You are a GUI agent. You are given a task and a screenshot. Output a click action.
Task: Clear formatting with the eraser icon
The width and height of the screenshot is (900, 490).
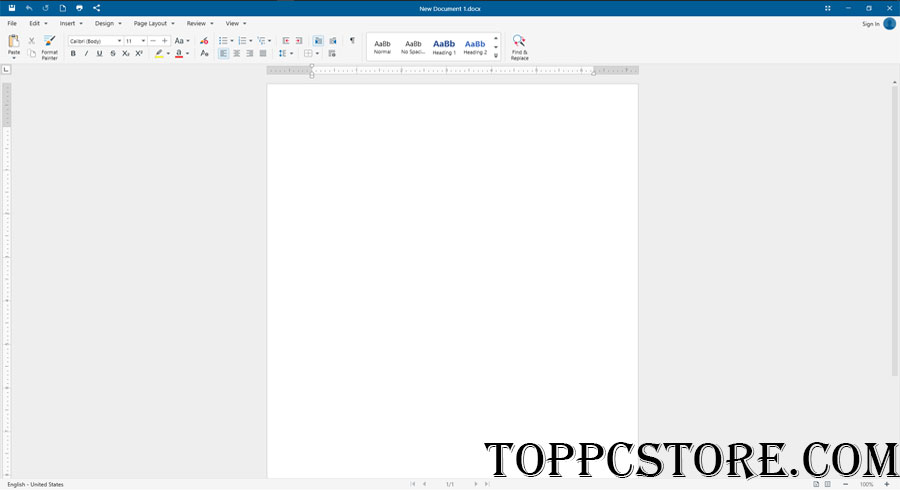[204, 41]
